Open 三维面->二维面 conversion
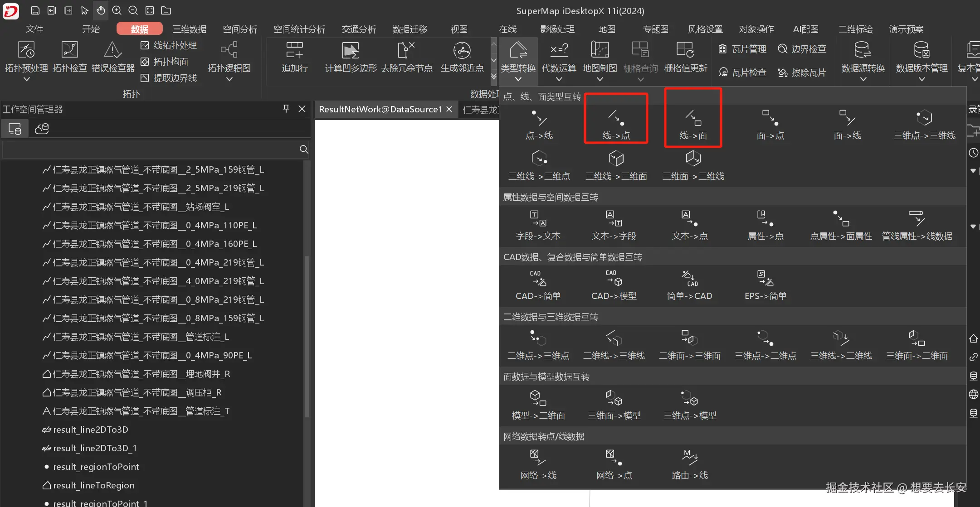980x507 pixels. pos(917,344)
